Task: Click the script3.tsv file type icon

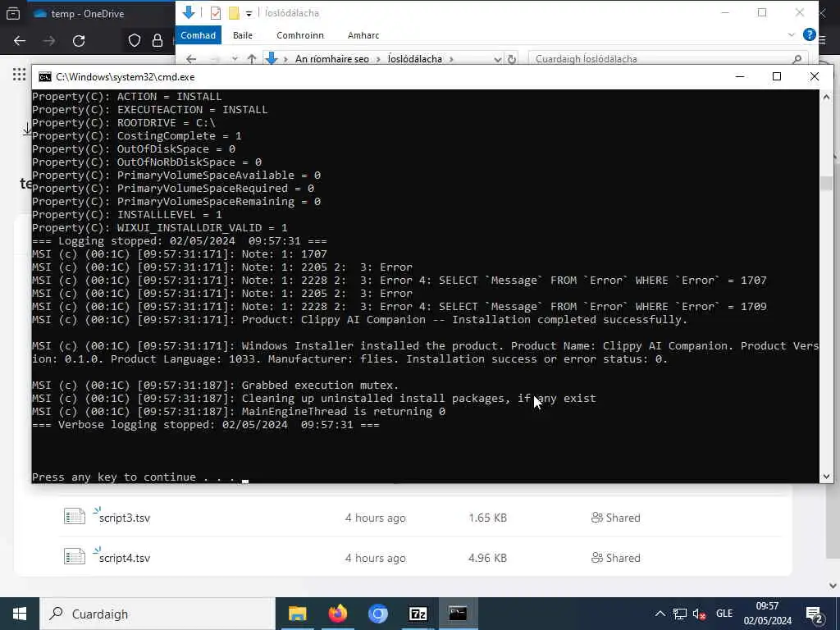Action: (x=75, y=517)
